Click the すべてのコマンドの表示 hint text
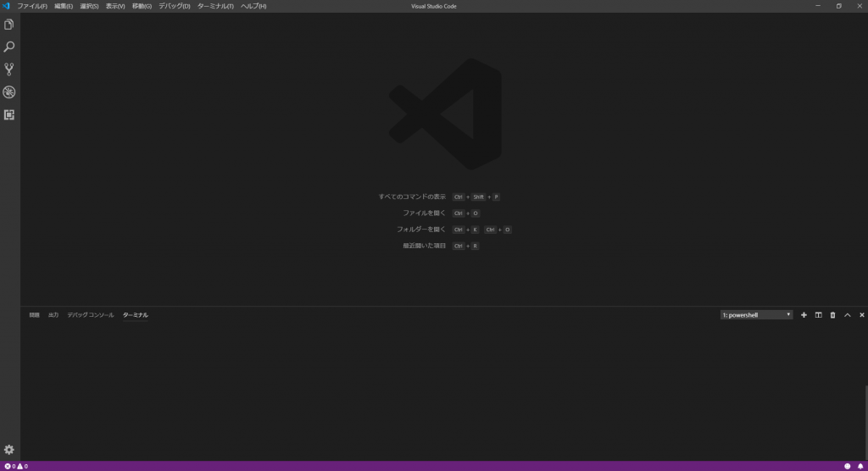868x471 pixels. click(x=412, y=197)
